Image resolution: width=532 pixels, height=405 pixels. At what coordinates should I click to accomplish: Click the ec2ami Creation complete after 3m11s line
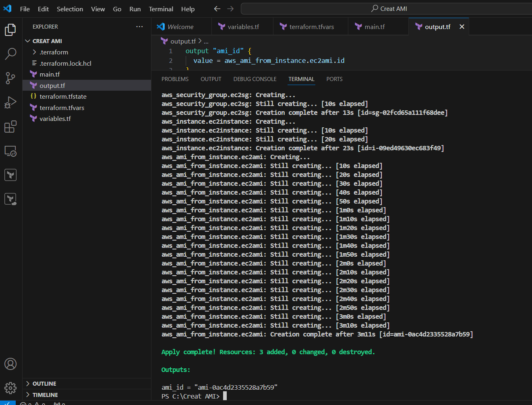coord(317,334)
